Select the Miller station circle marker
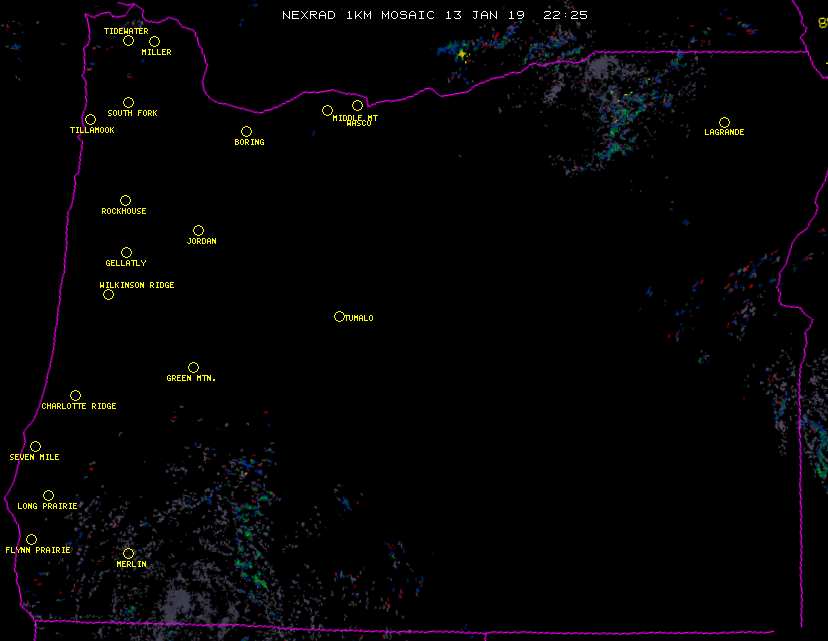This screenshot has height=641, width=828. (154, 41)
